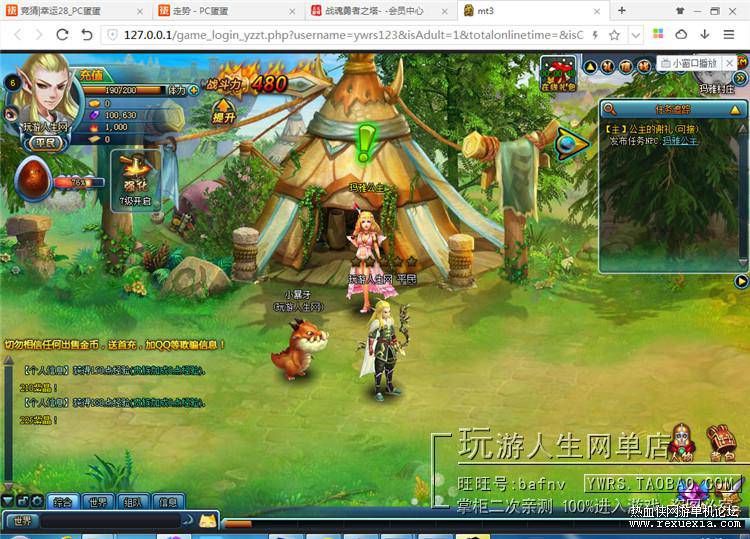Go back in browser history
The image size is (750, 539).
18,34
